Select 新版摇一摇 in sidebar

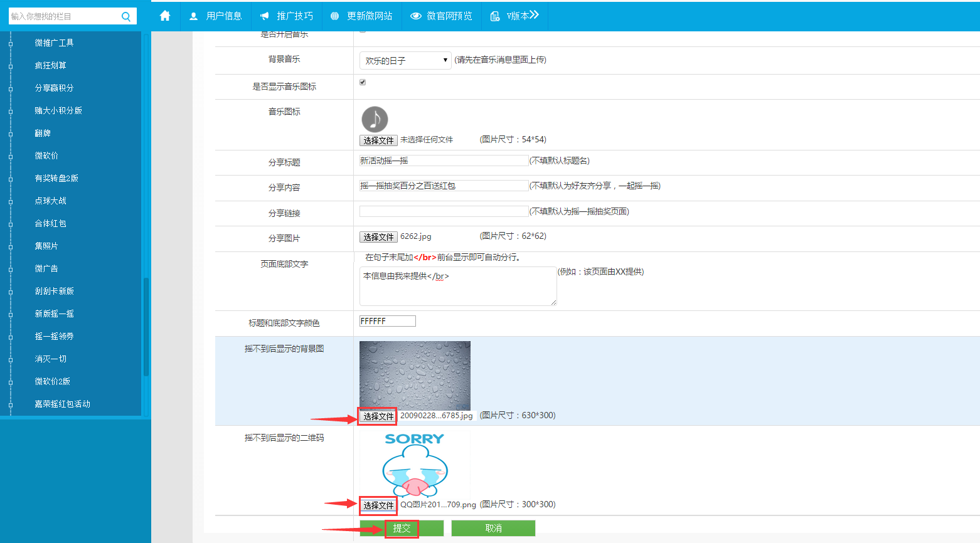click(55, 314)
